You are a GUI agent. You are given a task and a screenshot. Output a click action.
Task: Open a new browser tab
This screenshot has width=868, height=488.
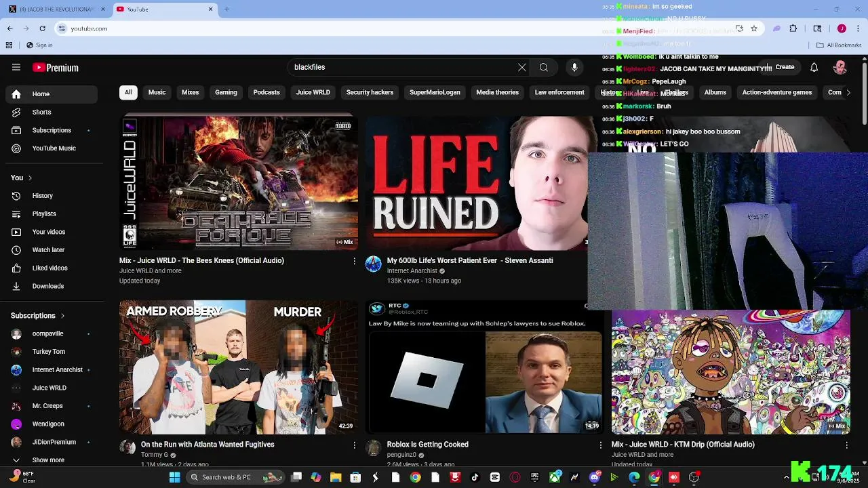[226, 9]
